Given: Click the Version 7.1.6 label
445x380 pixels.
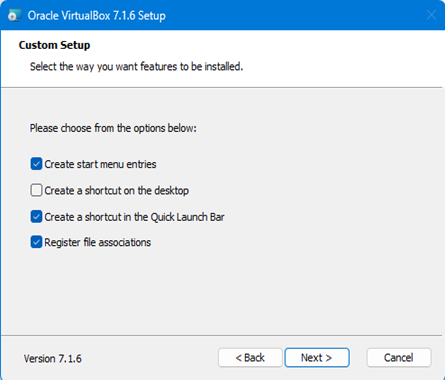Looking at the screenshot, I should [x=53, y=359].
